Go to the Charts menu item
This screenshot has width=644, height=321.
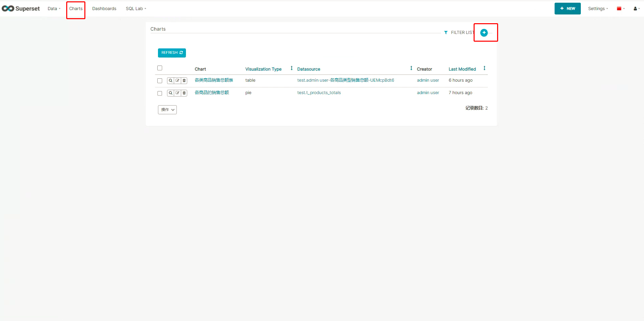click(76, 9)
